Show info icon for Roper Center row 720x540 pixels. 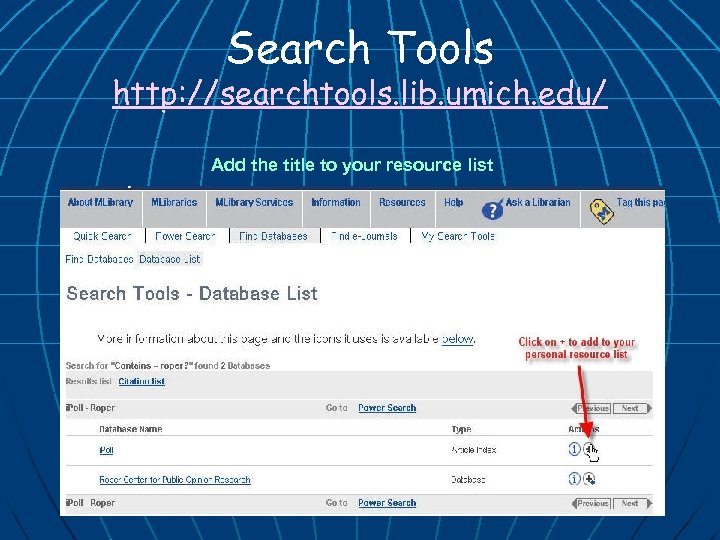pyautogui.click(x=574, y=479)
